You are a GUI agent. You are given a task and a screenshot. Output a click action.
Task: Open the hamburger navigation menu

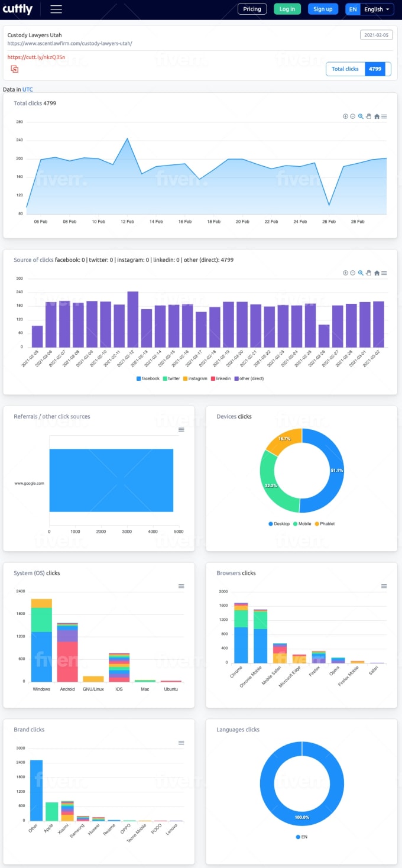click(56, 9)
